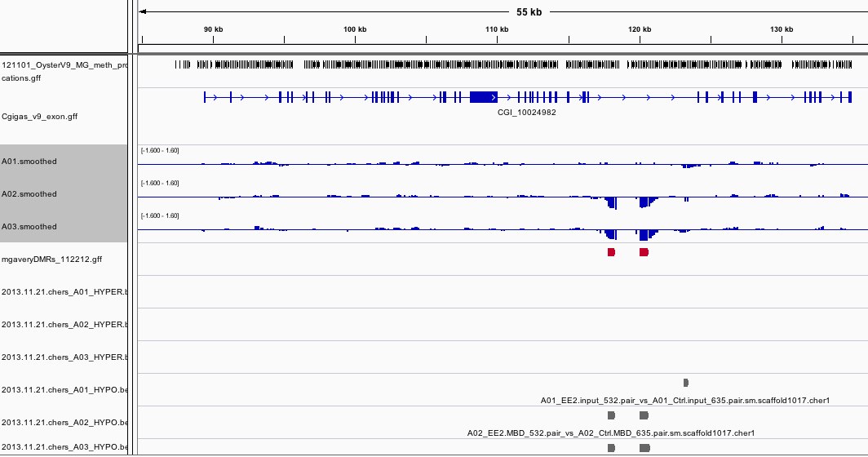Viewport: 868px width, 457px height.
Task: Click the A01.smoothed data range label
Action: pos(160,151)
